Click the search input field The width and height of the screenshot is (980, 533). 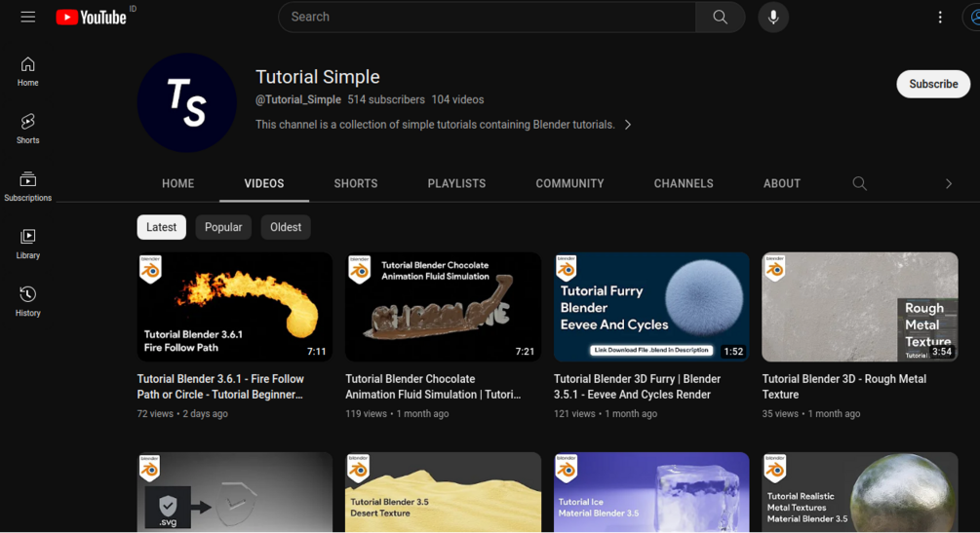(x=487, y=17)
